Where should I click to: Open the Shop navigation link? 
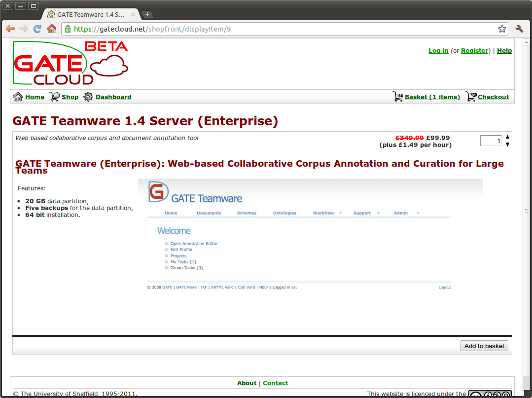pos(70,97)
